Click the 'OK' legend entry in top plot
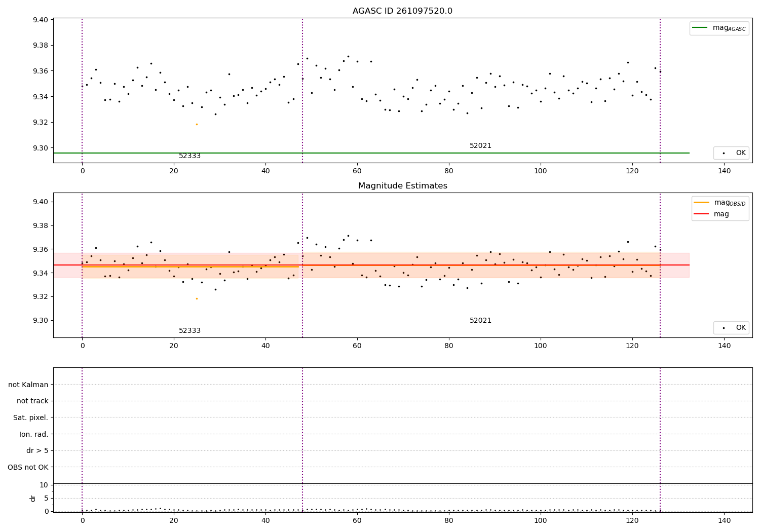This screenshot has width=760, height=532. click(x=731, y=153)
